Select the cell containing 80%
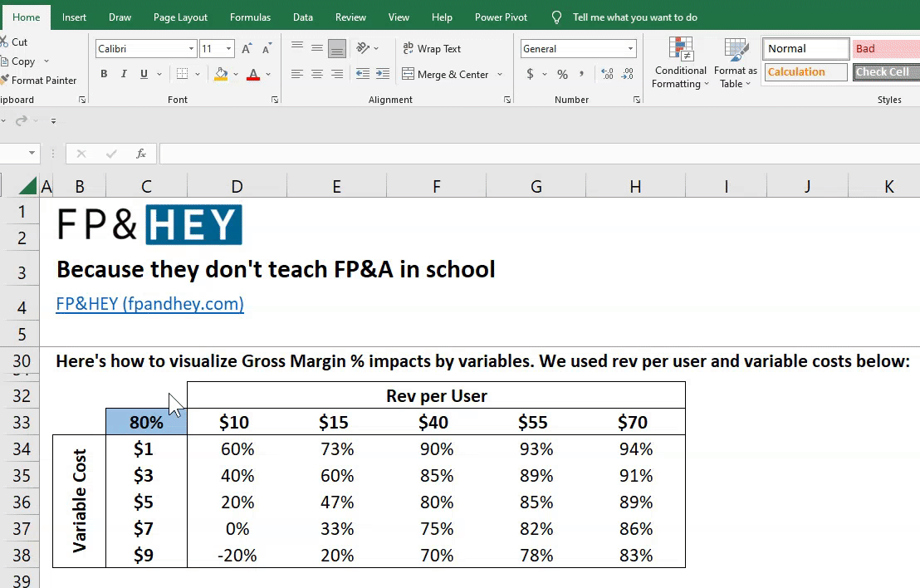Screen dimensions: 920x588 coord(146,423)
